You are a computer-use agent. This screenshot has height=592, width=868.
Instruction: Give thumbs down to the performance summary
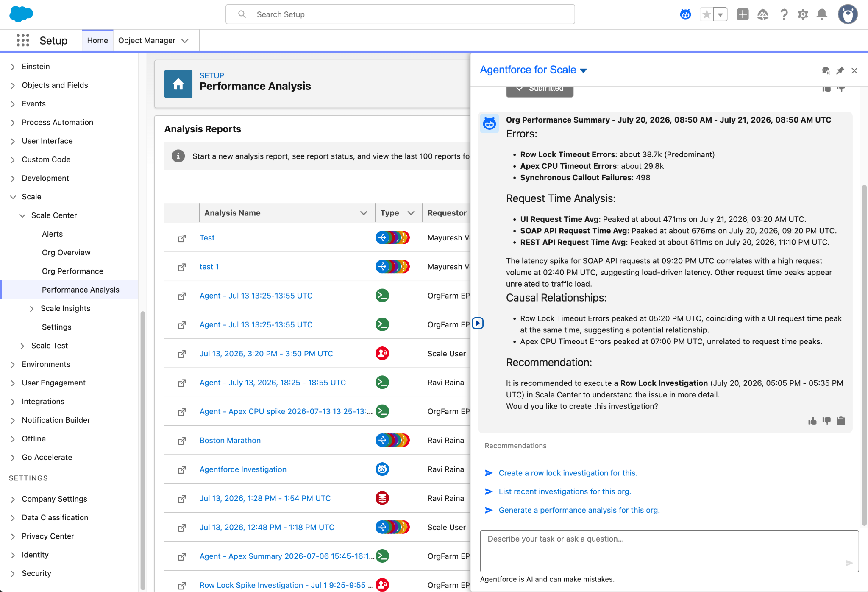826,421
